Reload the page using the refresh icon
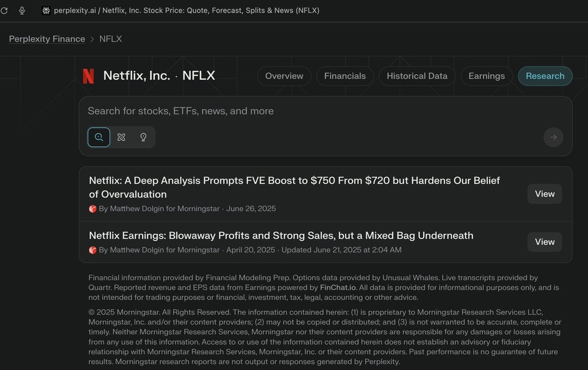 click(x=4, y=11)
